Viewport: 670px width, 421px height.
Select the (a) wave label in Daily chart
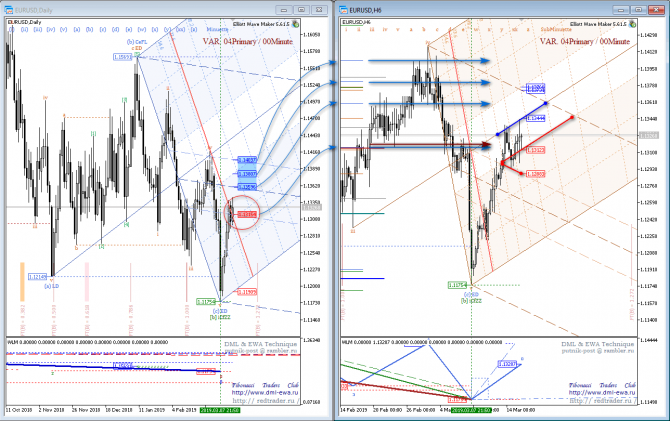tap(77, 29)
